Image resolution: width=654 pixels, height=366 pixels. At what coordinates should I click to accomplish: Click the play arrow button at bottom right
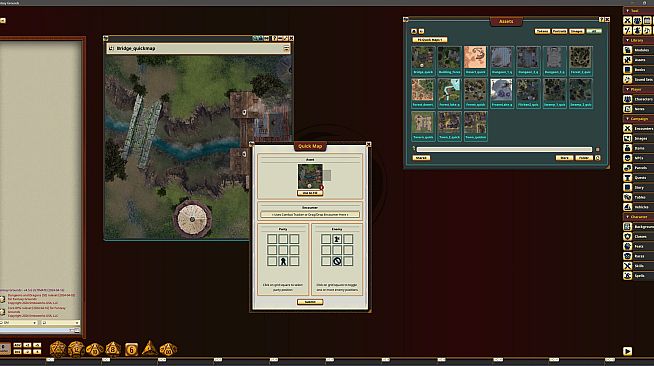(627, 351)
